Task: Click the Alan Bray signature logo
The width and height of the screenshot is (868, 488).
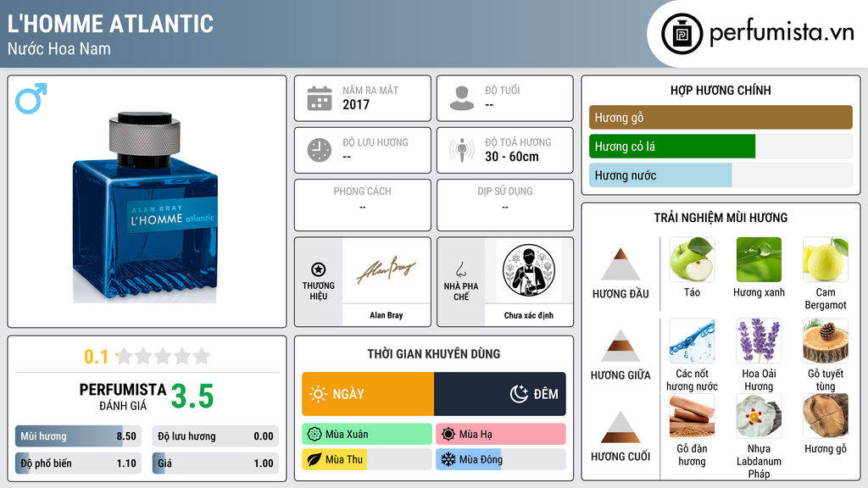Action: coord(386,270)
